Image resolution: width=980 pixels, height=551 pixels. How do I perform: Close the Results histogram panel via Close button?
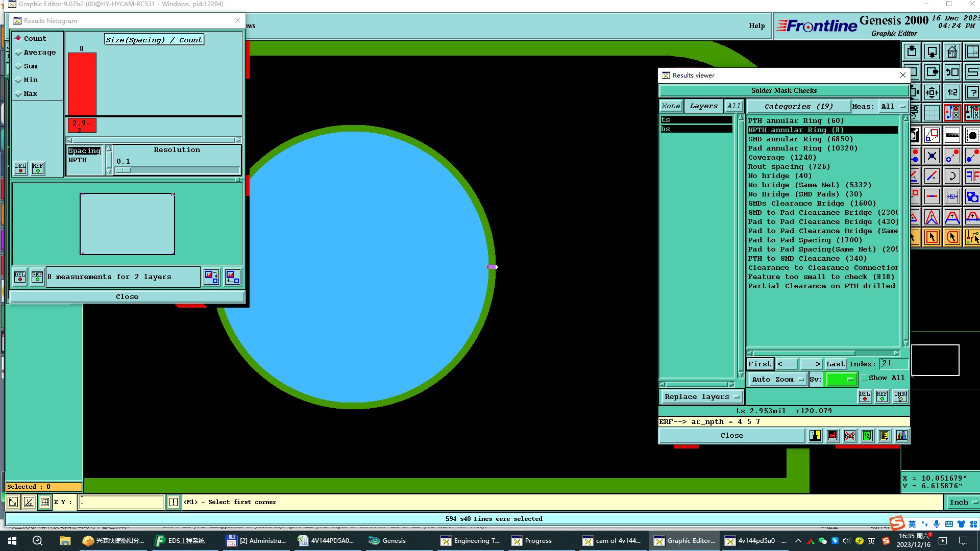click(x=127, y=296)
